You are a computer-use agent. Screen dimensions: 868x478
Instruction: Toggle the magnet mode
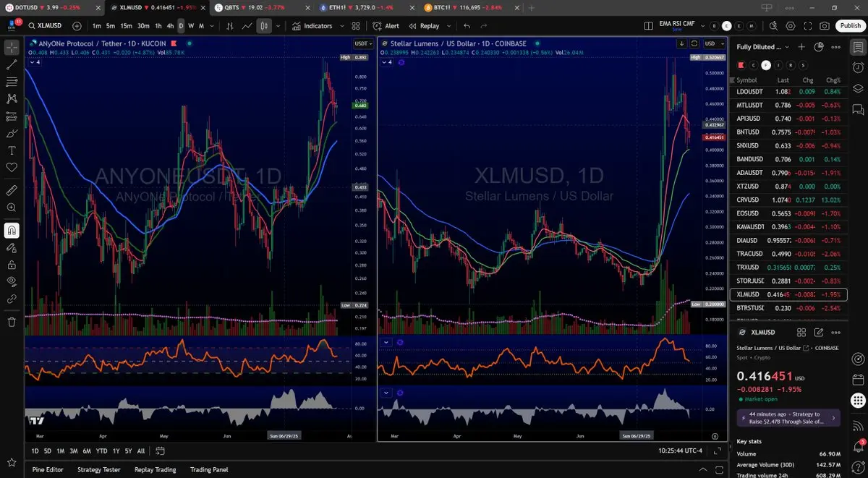(x=12, y=231)
